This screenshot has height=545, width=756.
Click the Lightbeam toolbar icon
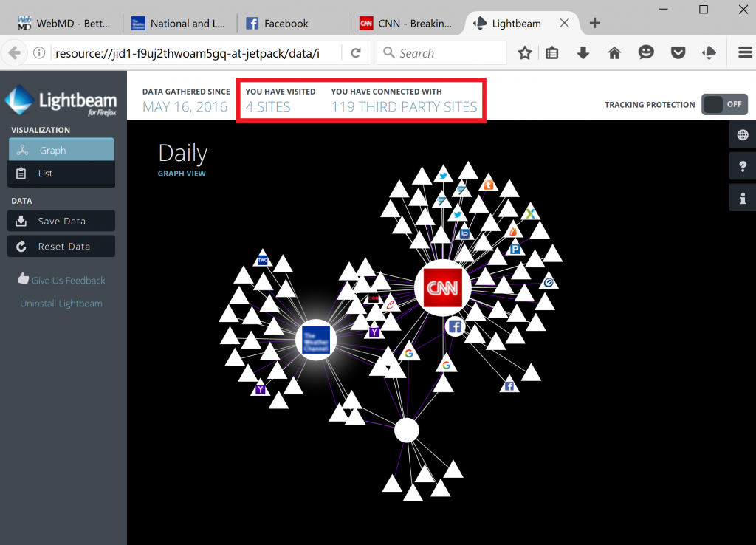pyautogui.click(x=709, y=52)
